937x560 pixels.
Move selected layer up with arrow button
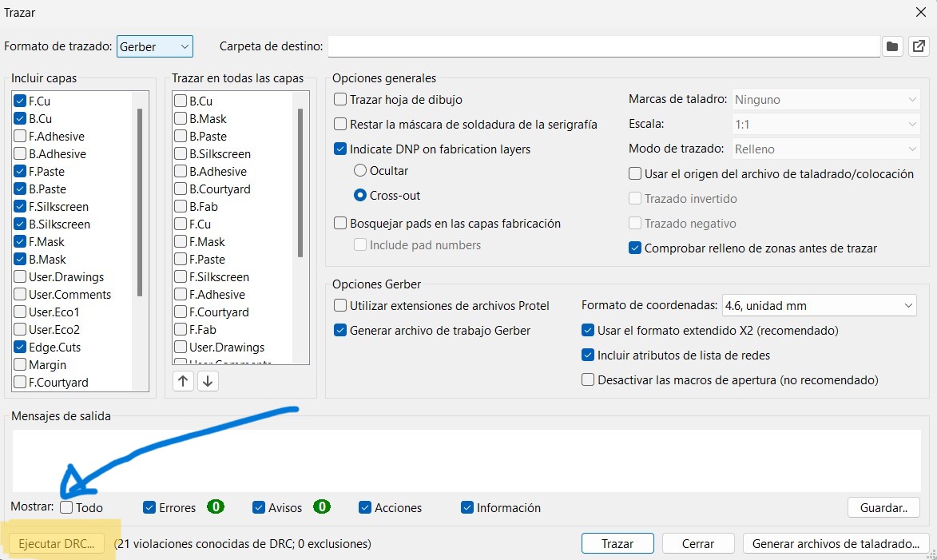point(184,381)
